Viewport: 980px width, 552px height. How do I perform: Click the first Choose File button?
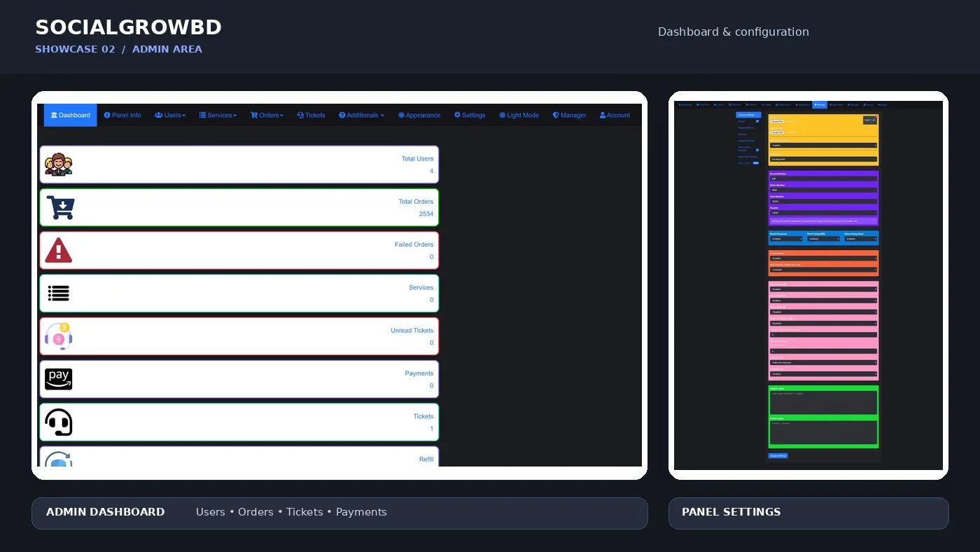tap(776, 122)
